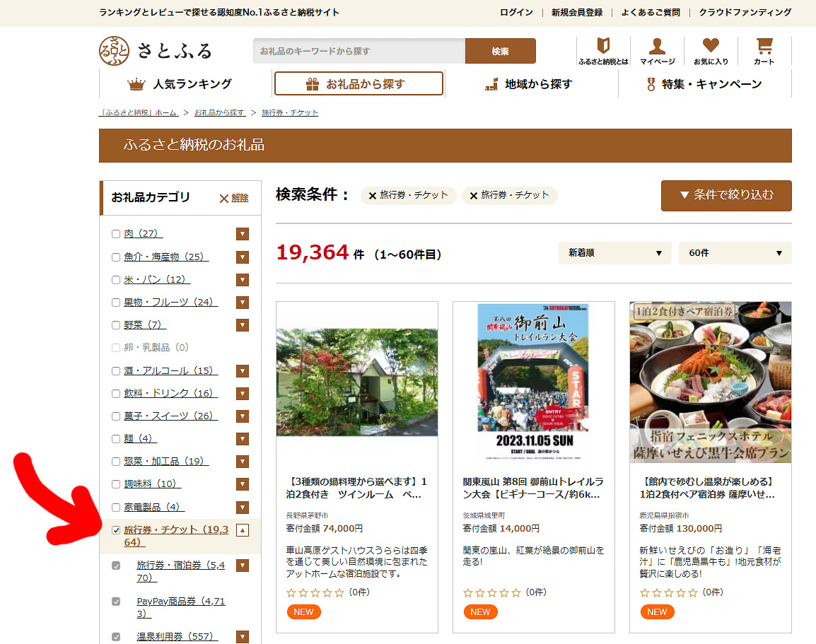Click the ログイン link
Image resolution: width=816 pixels, height=644 pixels.
click(515, 13)
